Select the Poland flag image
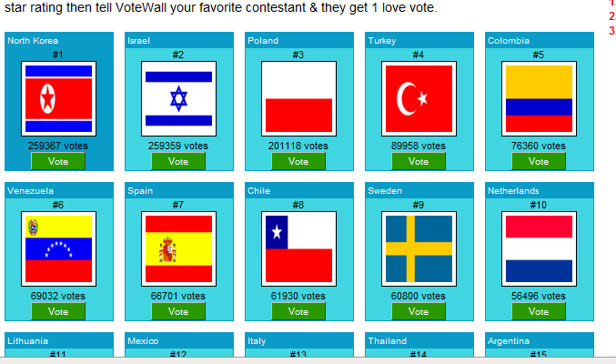 click(x=299, y=98)
